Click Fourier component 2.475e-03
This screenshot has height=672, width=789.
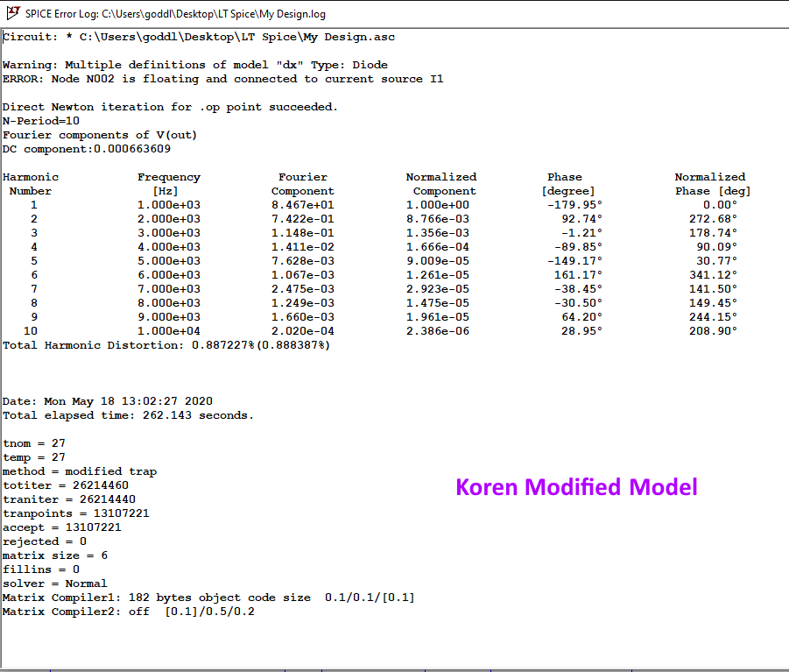coord(303,289)
